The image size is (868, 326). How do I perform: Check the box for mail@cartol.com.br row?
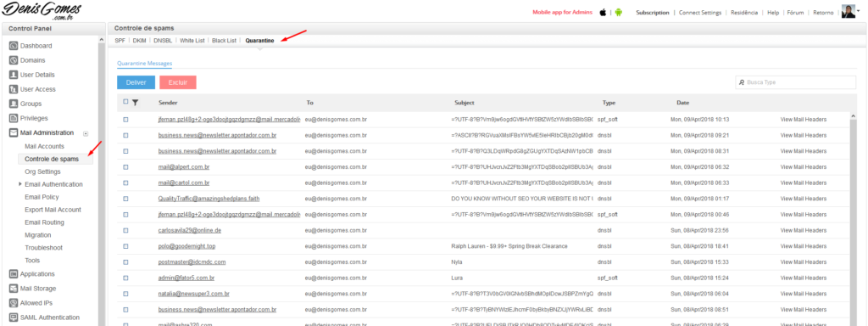[x=125, y=183]
